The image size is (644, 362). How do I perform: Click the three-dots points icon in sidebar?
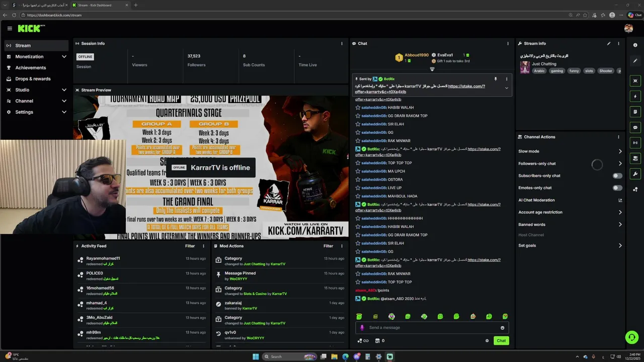click(635, 190)
